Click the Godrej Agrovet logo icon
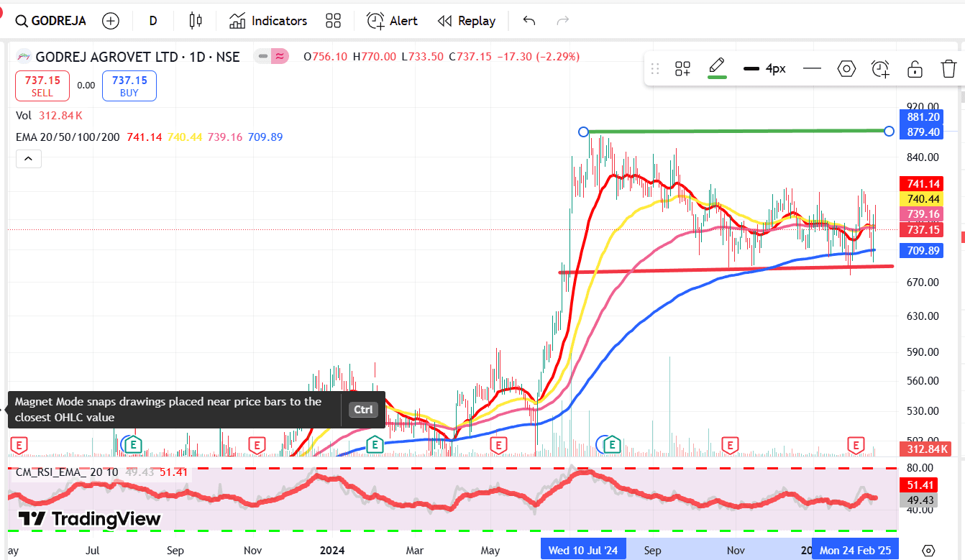Viewport: 965px width, 560px height. click(x=24, y=56)
